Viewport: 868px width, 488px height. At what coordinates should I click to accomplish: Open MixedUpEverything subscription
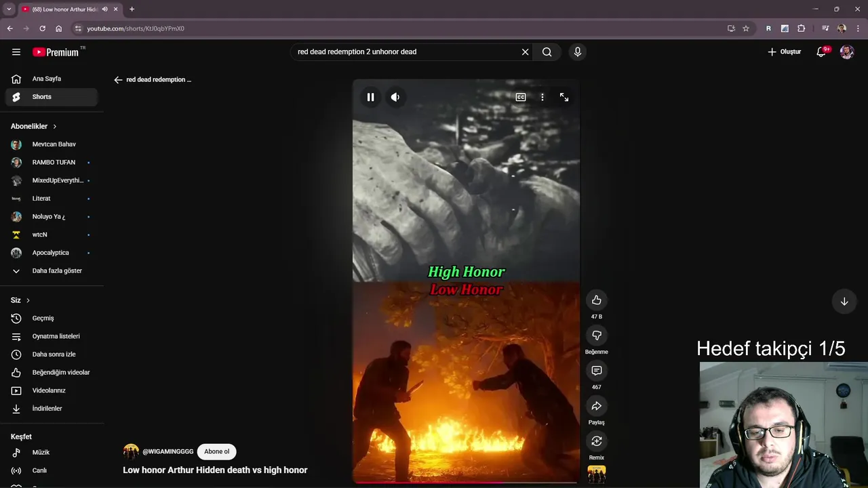coord(52,180)
